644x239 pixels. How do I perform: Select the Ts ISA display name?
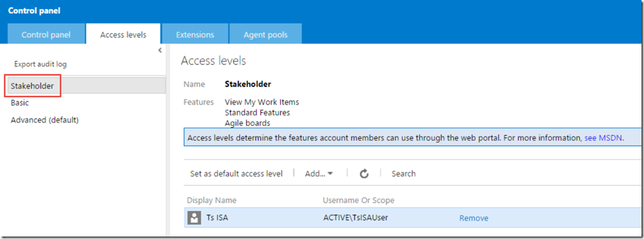click(x=217, y=218)
